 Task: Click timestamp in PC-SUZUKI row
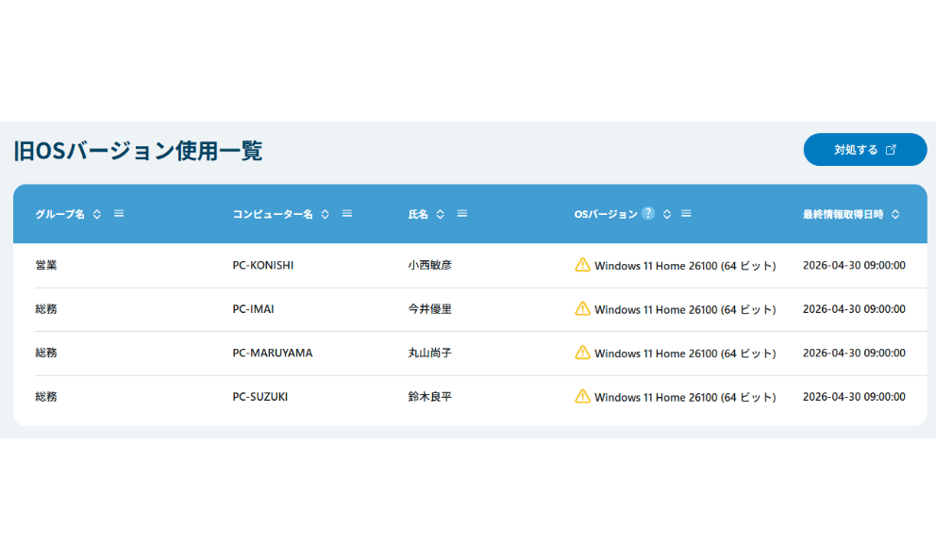click(x=854, y=397)
